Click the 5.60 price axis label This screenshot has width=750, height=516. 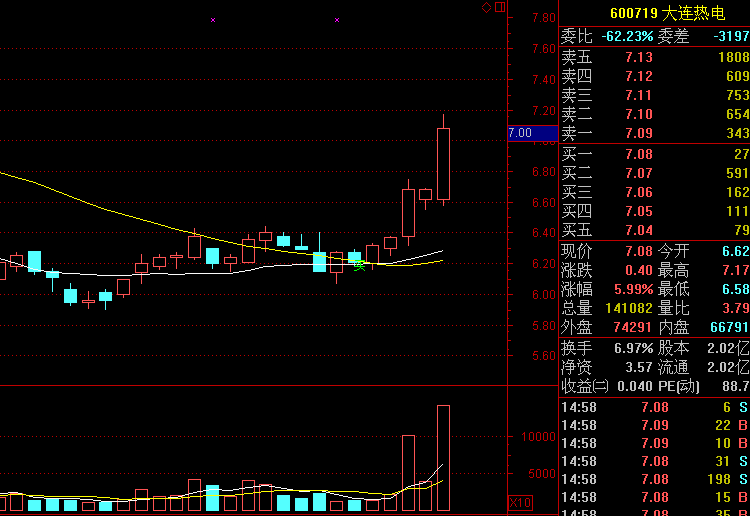(x=544, y=356)
